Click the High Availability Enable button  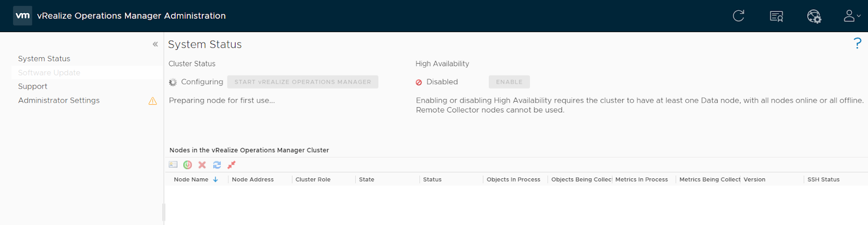(509, 82)
